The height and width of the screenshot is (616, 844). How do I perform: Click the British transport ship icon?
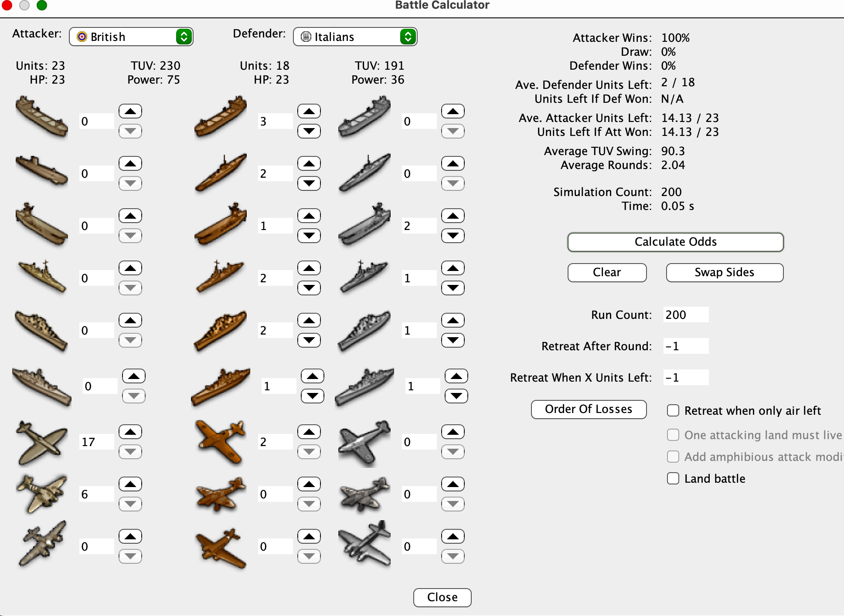pos(41,117)
